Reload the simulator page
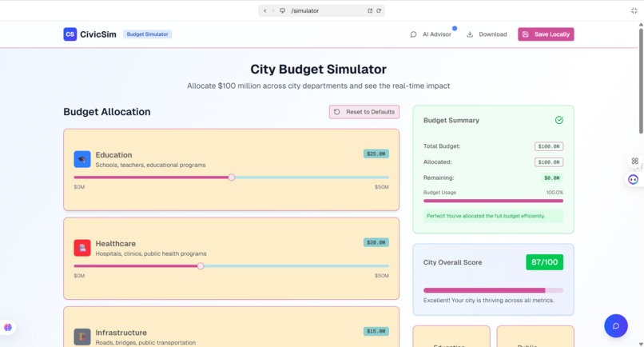Screen dimensions: 644x347 click(379, 10)
